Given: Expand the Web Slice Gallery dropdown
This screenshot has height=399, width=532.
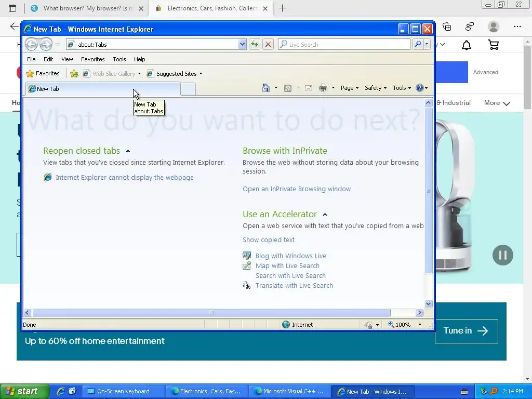Looking at the screenshot, I should 139,74.
